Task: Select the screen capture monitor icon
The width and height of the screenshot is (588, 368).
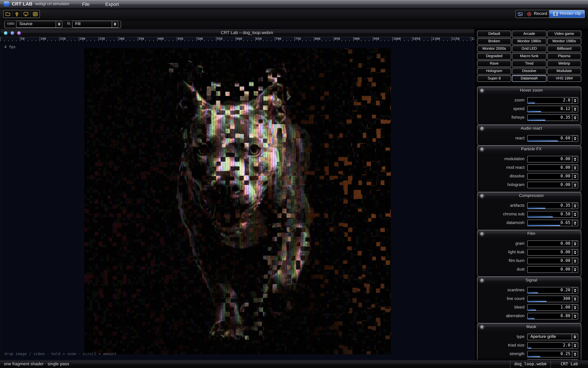Action: coord(26,14)
